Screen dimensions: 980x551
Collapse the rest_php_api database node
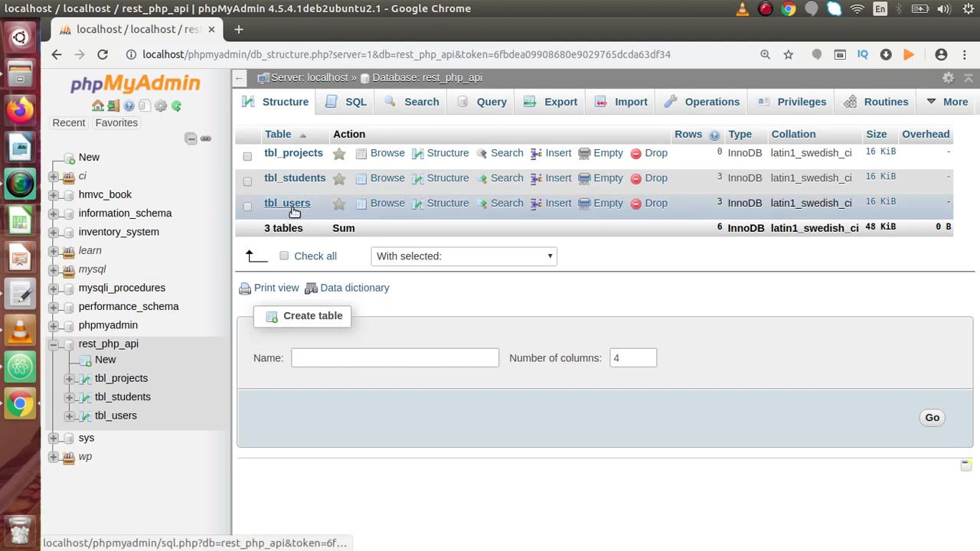coord(54,344)
